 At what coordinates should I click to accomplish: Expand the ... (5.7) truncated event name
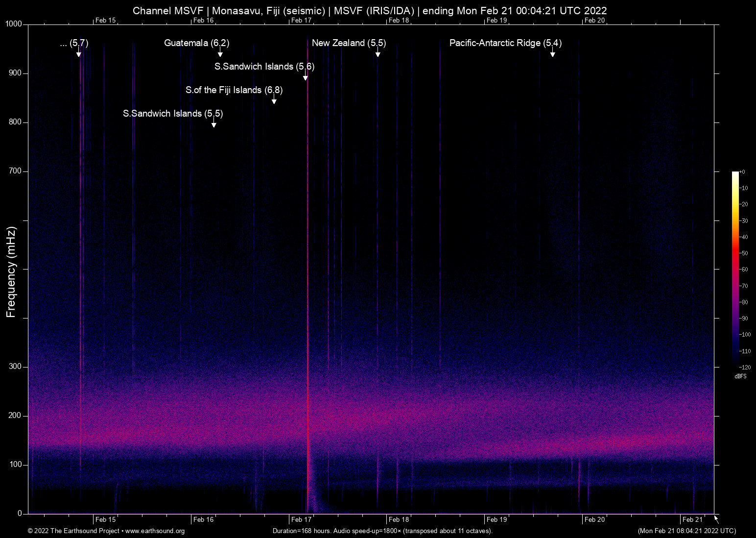pyautogui.click(x=74, y=43)
